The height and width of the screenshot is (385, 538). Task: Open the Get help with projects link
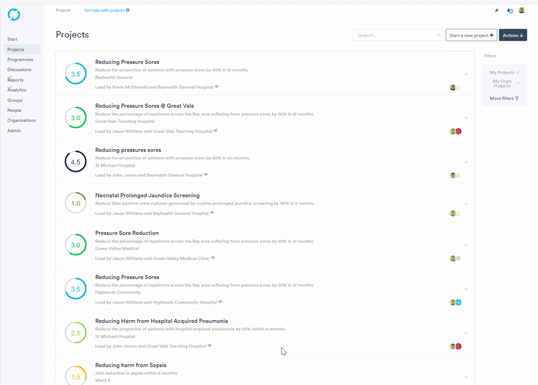click(107, 10)
